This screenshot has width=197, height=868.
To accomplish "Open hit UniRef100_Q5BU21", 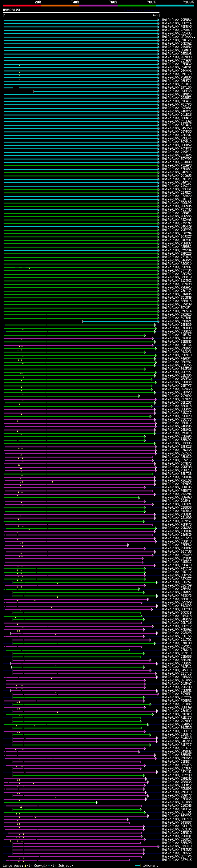I will pyautogui.click(x=177, y=321).
